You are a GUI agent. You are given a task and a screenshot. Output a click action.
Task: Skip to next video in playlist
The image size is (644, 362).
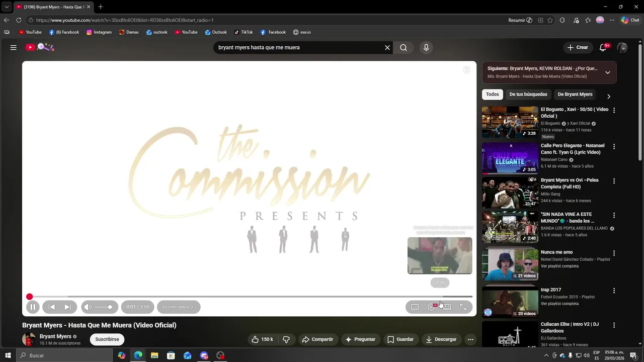(67, 307)
